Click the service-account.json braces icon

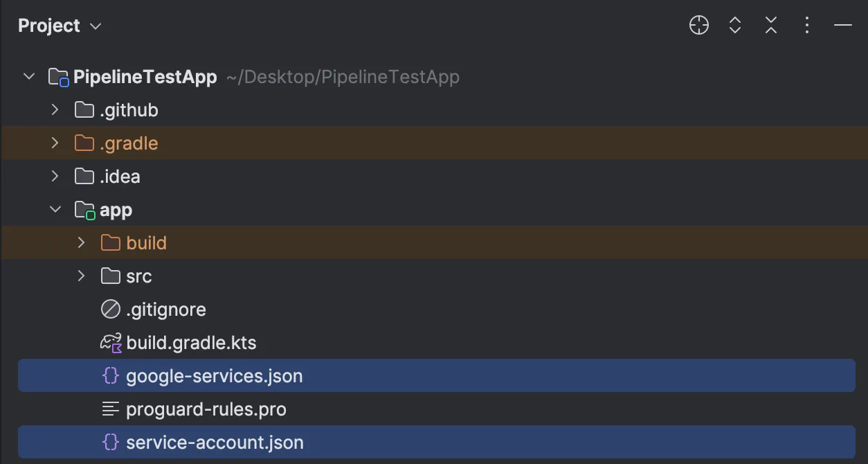111,443
